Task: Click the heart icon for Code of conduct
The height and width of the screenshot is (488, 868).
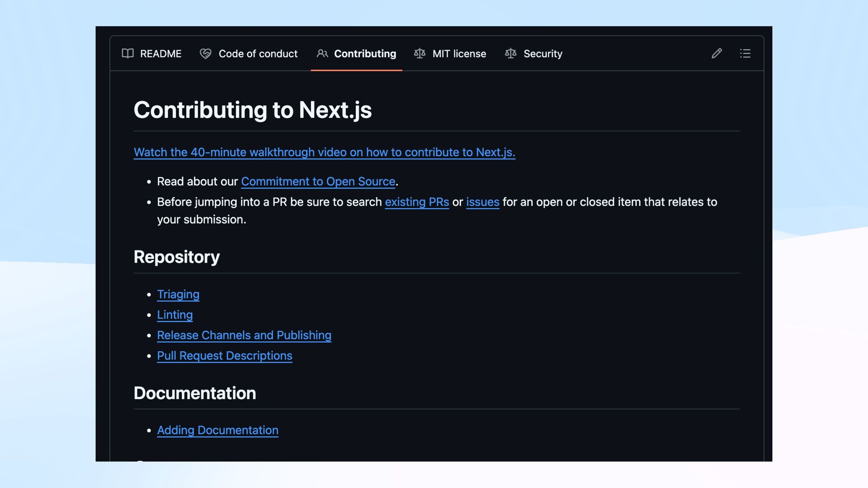Action: pos(206,54)
